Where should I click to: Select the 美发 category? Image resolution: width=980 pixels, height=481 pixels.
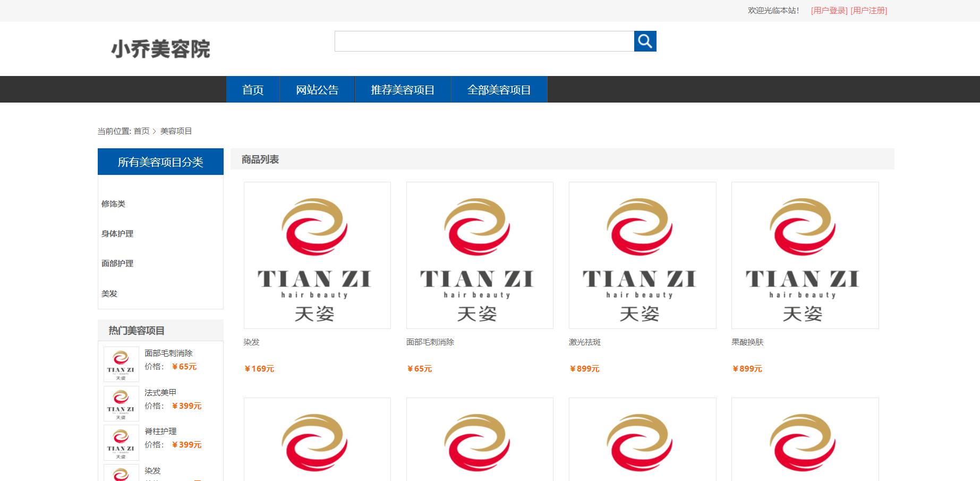click(109, 294)
